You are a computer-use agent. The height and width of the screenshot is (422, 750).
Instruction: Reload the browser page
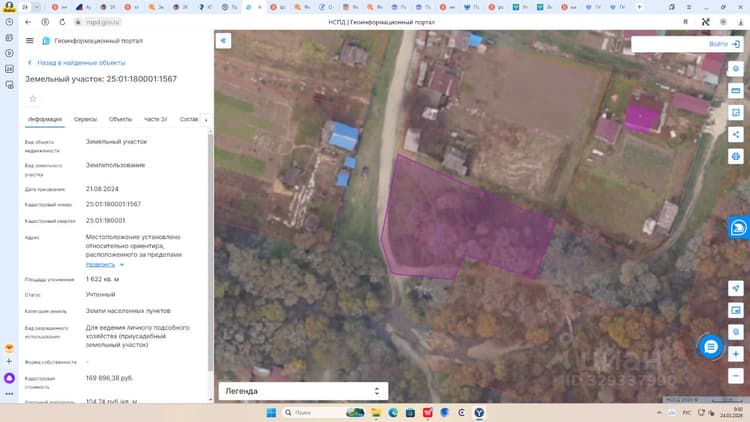click(62, 22)
